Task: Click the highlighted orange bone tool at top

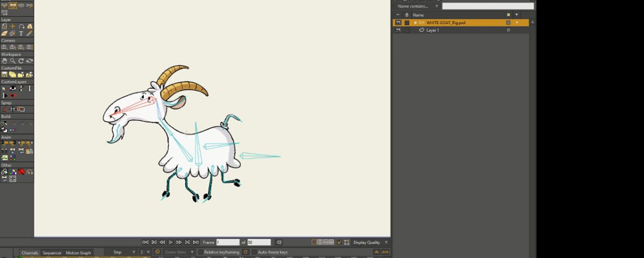Action: pos(13,5)
